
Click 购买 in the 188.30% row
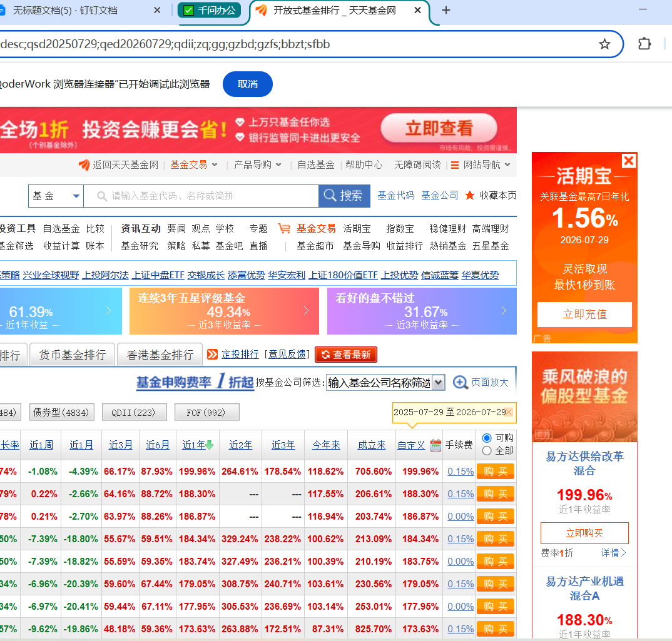[x=496, y=494]
